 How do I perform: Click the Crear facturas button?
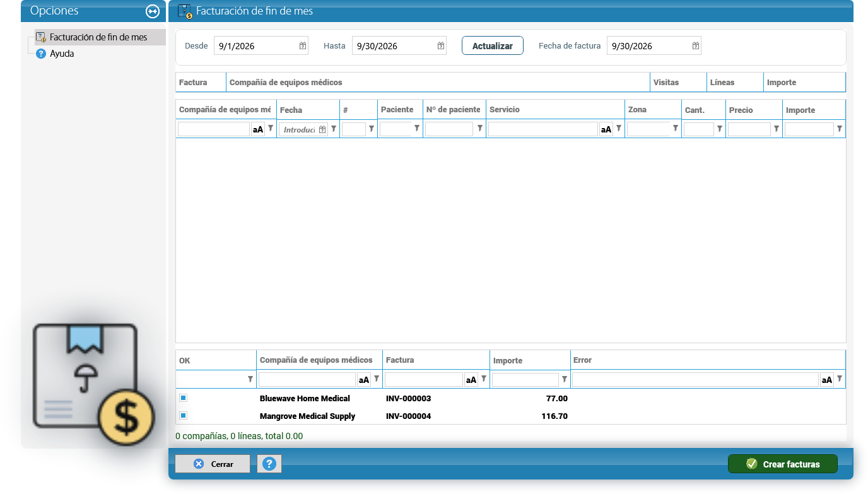tap(783, 464)
